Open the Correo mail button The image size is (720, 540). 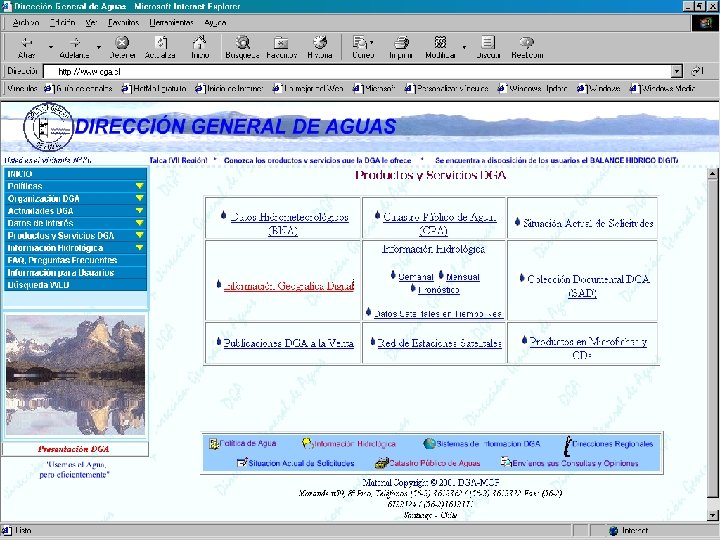point(363,47)
